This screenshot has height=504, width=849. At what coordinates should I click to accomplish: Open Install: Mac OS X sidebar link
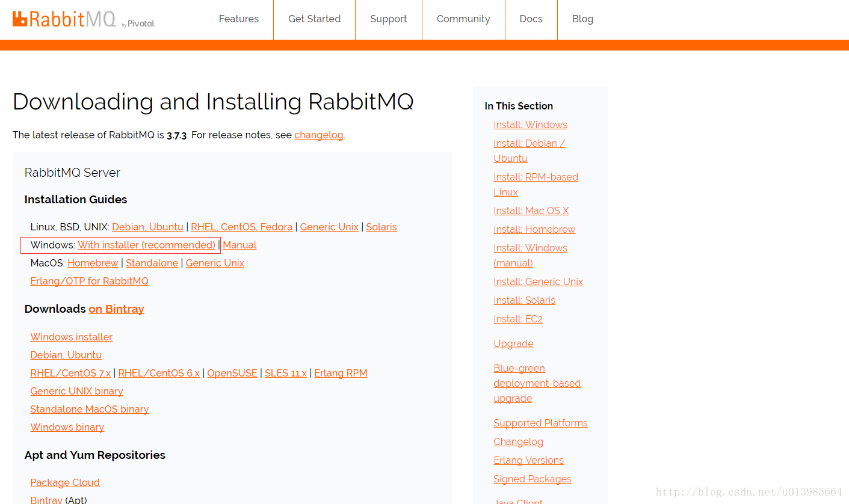pos(531,211)
